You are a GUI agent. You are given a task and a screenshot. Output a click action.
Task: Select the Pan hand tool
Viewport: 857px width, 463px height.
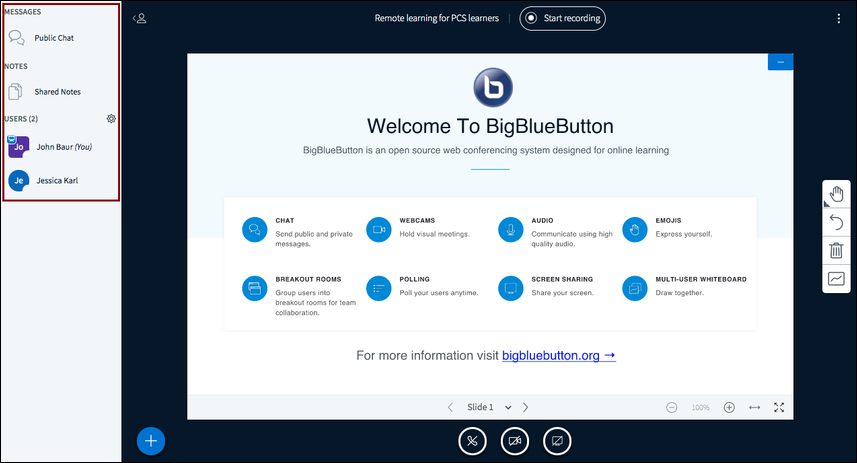click(836, 194)
